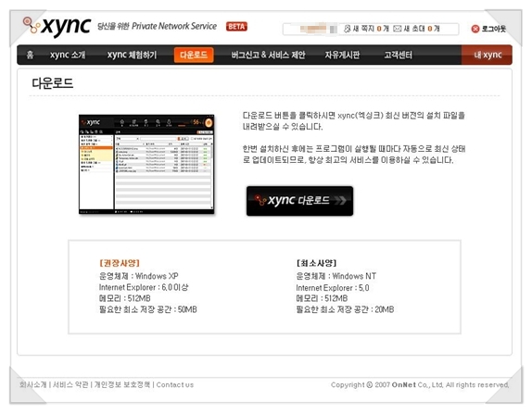Open 버그신고 & 서비스 제안 menu
Screen dimensions: 532x413
click(268, 55)
